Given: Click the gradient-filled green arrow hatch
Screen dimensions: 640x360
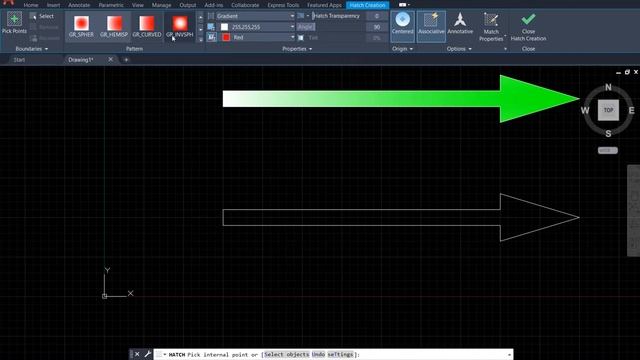Looking at the screenshot, I should tap(401, 99).
